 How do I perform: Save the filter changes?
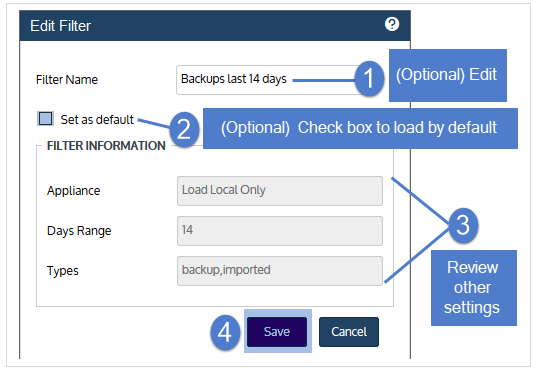(x=277, y=332)
